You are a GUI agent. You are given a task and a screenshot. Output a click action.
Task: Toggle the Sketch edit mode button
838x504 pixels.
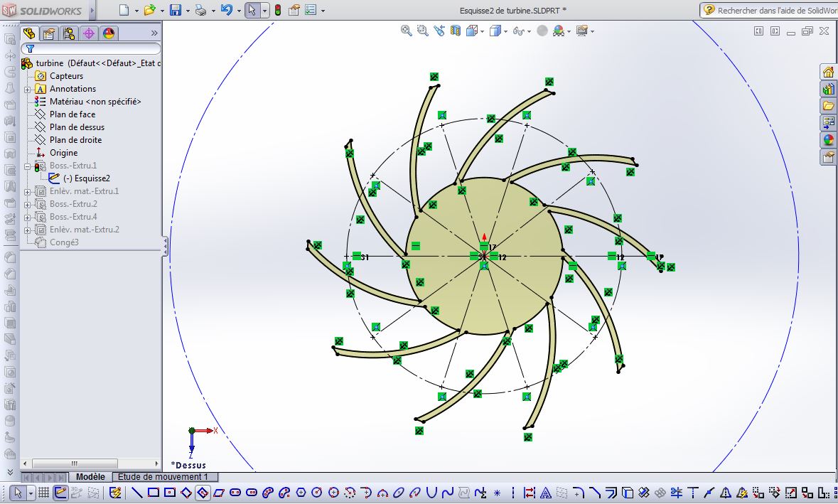(60, 492)
